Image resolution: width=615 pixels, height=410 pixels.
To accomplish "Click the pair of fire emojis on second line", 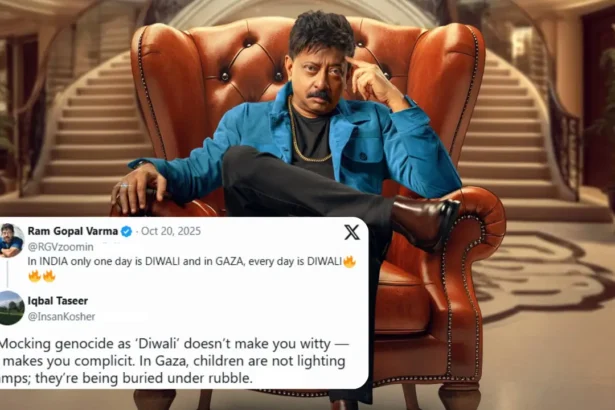I will pyautogui.click(x=42, y=277).
